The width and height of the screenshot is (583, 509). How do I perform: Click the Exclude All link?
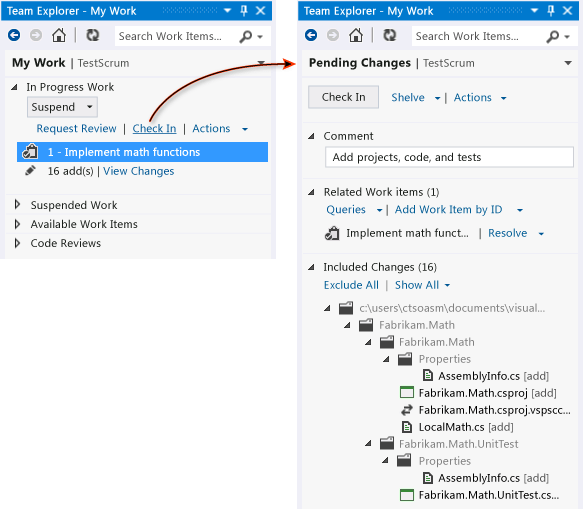tap(351, 285)
